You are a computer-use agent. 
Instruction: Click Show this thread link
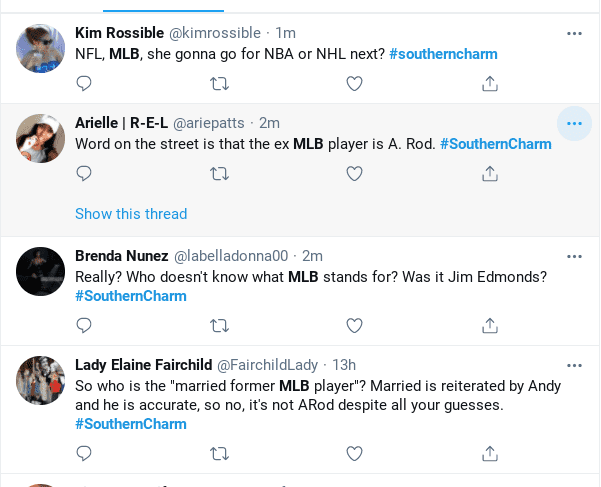pos(131,214)
